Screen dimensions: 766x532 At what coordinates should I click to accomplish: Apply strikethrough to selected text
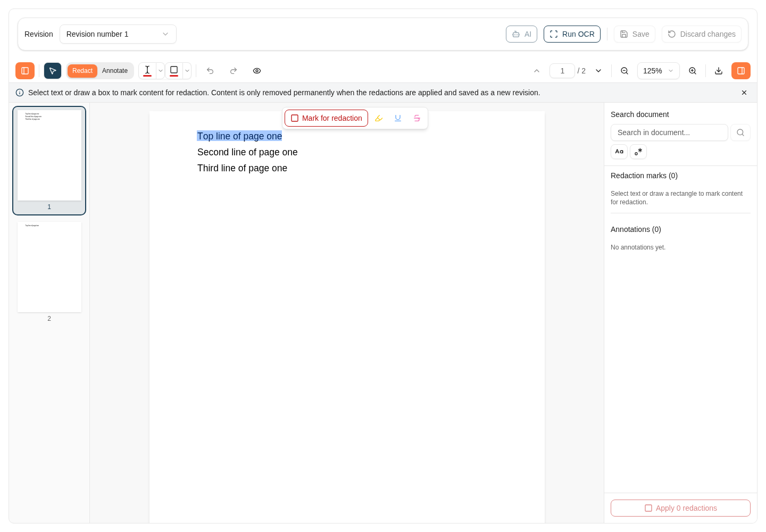[x=417, y=118]
